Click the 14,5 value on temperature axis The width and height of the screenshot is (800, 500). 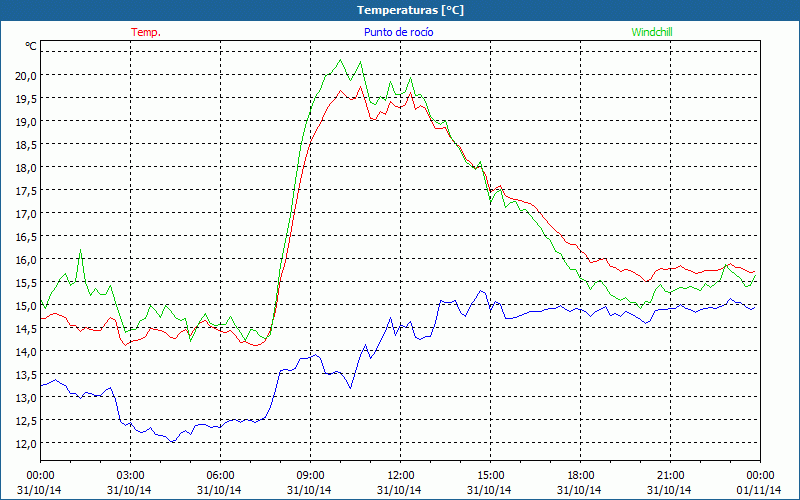click(27, 329)
